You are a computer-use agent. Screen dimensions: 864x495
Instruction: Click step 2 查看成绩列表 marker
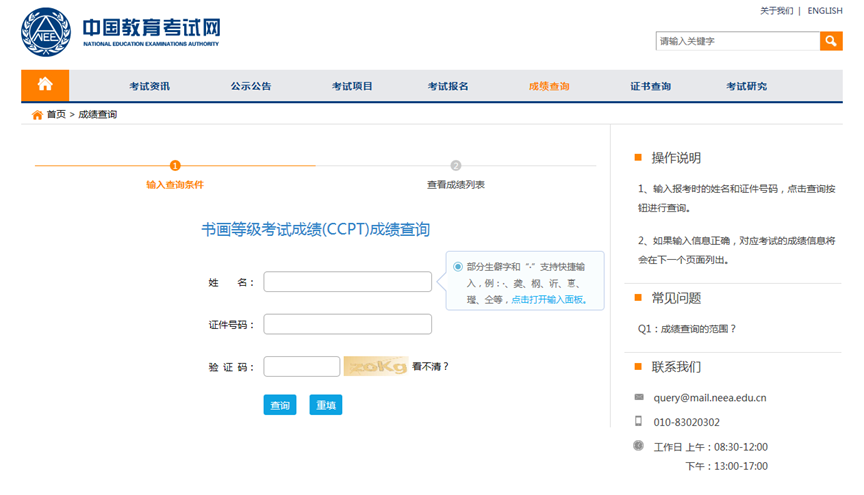456,165
